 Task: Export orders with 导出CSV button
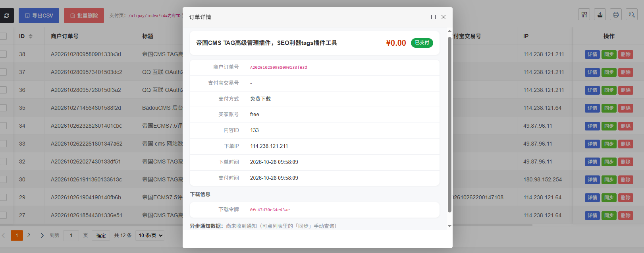(39, 16)
